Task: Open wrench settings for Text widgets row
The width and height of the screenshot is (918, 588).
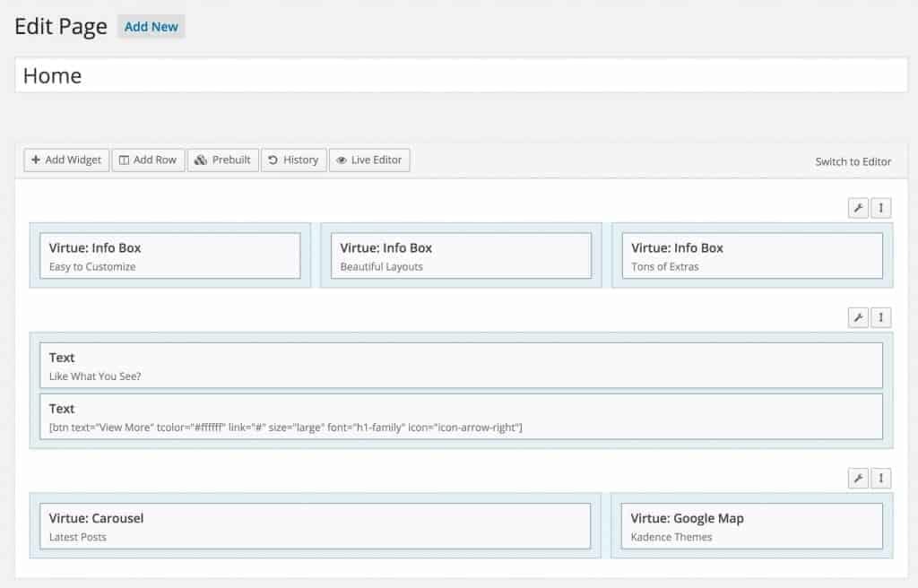Action: coord(858,317)
